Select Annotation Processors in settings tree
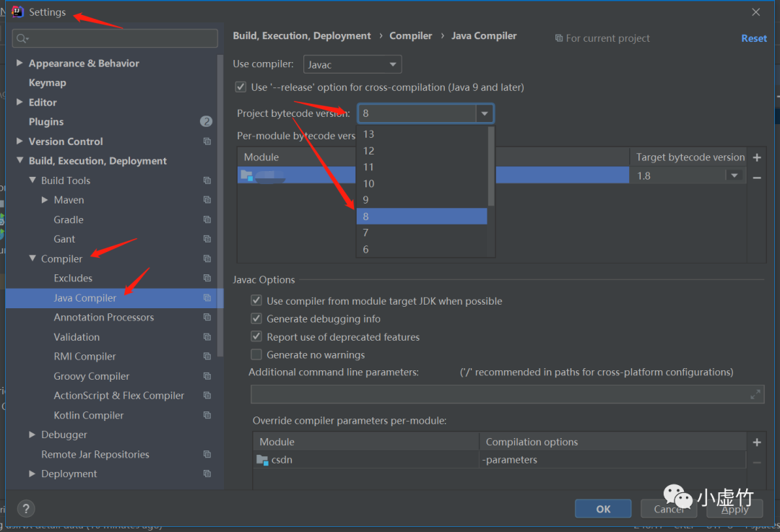 (x=103, y=318)
